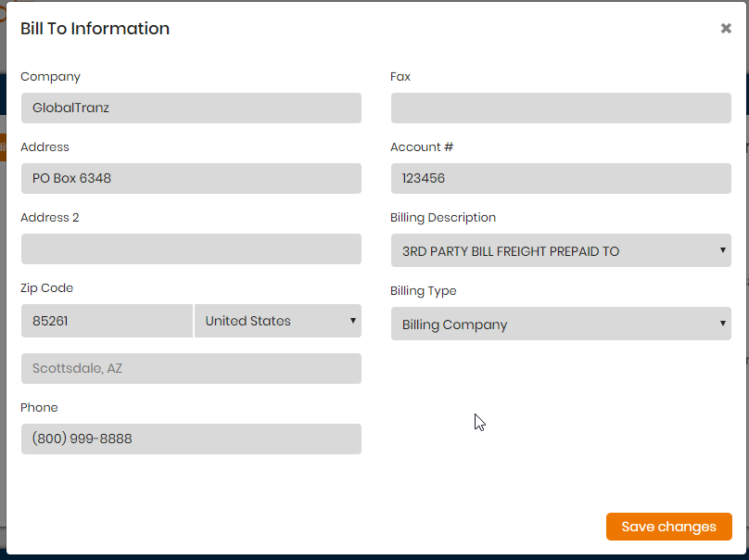Click the Scottsdale, AZ city field

[x=191, y=368]
